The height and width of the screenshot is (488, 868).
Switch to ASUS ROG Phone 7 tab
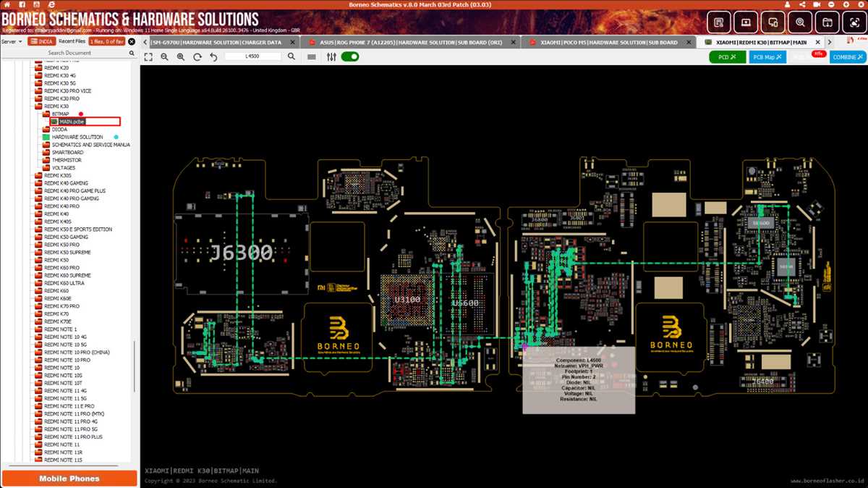click(409, 42)
